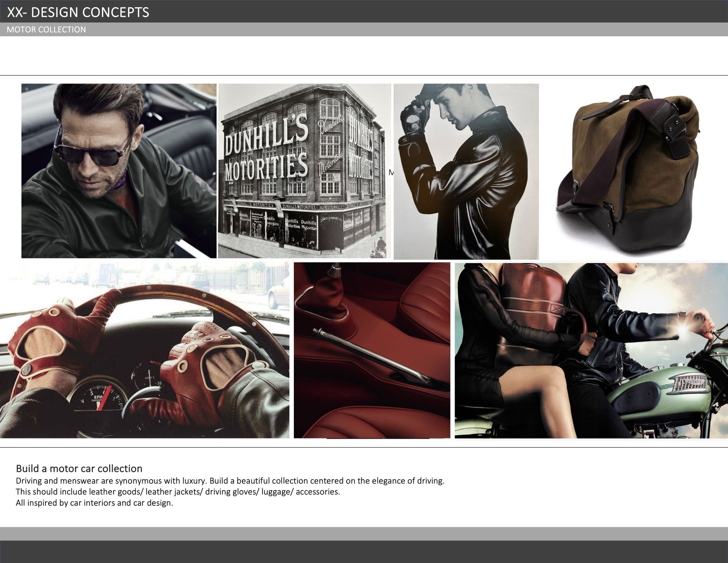This screenshot has height=563, width=728.
Task: Click the dark gray footer bar
Action: pos(364,552)
